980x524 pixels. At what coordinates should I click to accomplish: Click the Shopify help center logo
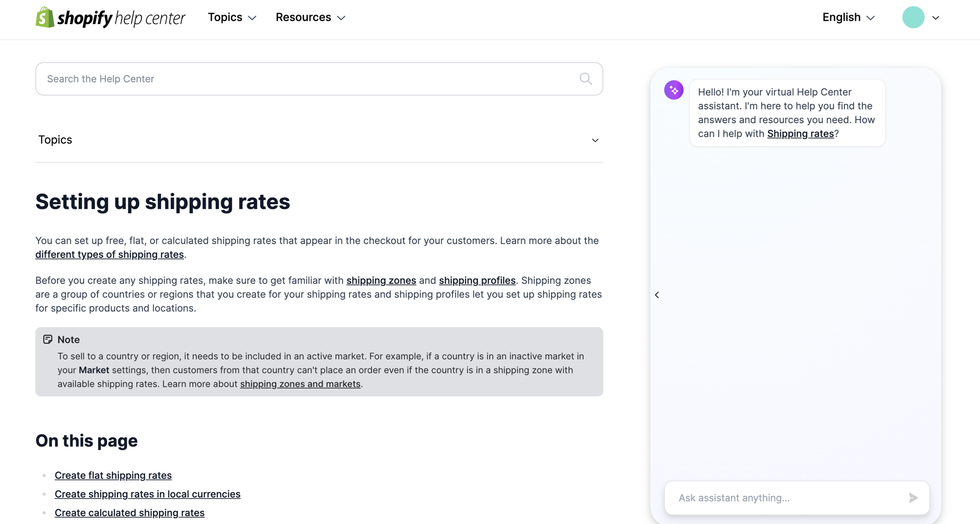click(x=110, y=17)
